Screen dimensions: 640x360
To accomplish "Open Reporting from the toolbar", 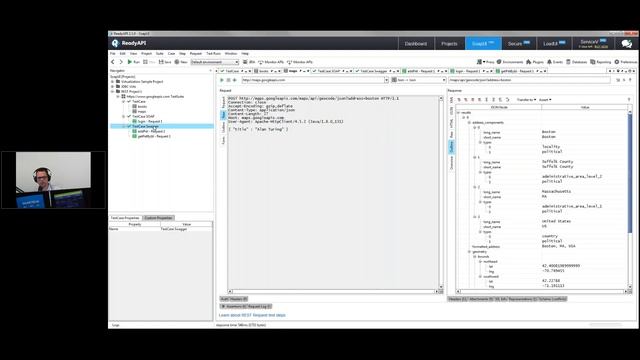I will (600, 62).
